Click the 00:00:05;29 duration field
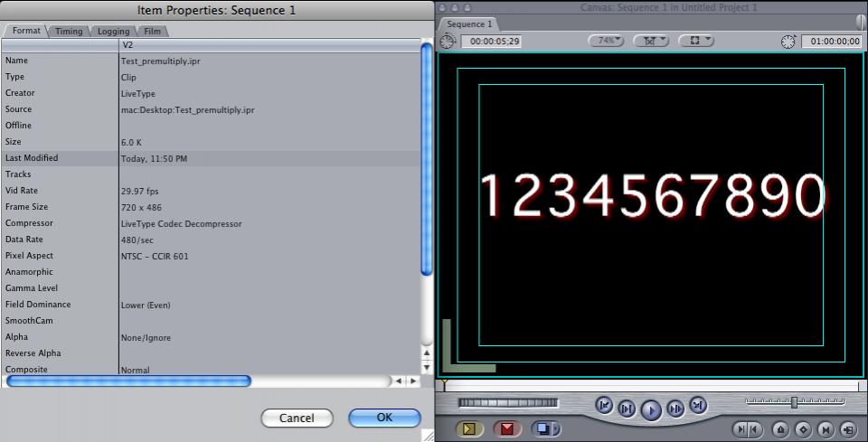The height and width of the screenshot is (442, 868). tap(491, 41)
